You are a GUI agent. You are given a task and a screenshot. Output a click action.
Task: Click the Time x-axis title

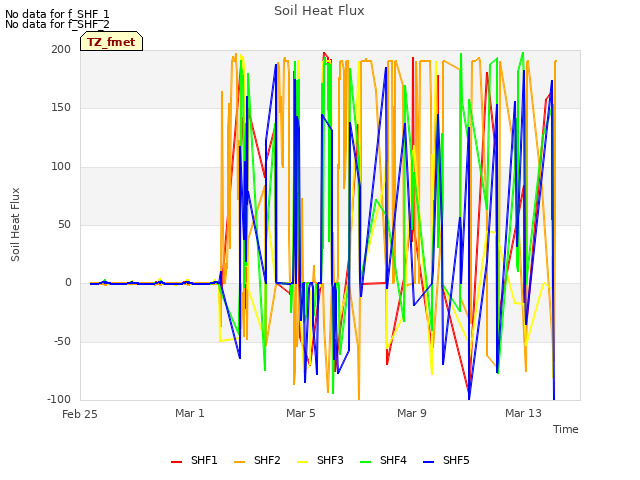566,429
